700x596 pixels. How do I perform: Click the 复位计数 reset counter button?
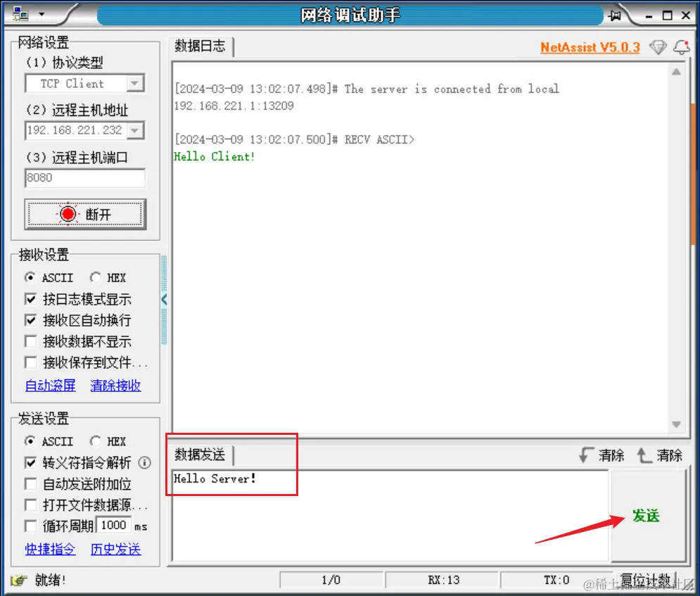646,580
